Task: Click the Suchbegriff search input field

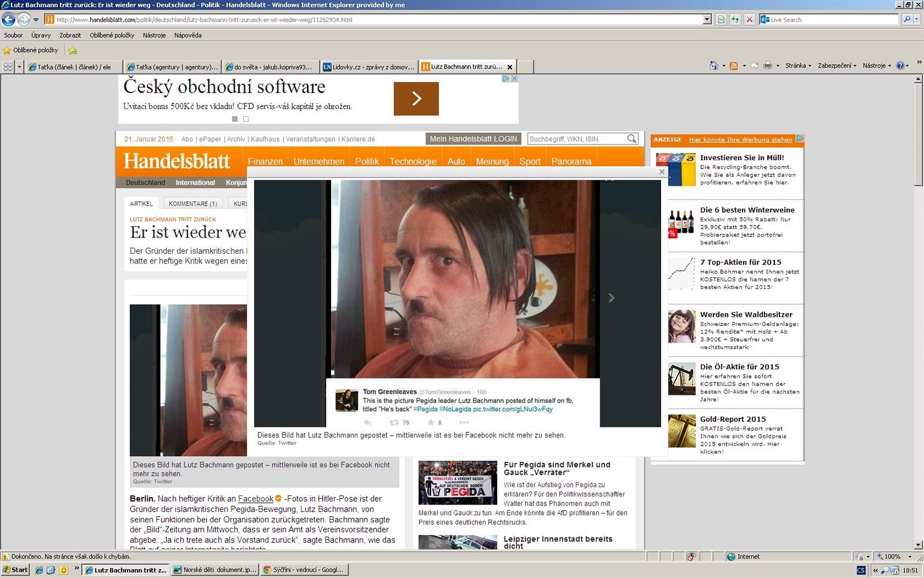Action: click(577, 139)
